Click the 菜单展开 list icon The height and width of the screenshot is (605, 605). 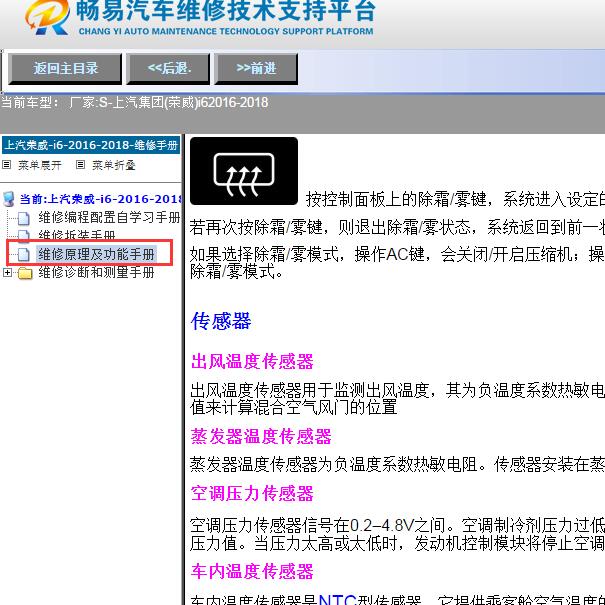coord(6,165)
